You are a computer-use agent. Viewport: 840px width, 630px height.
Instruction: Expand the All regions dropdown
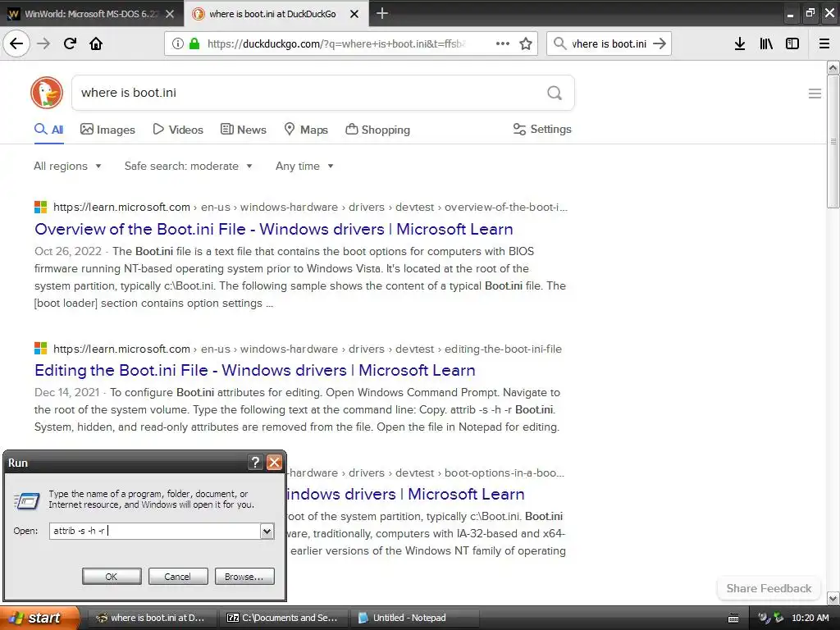click(67, 166)
